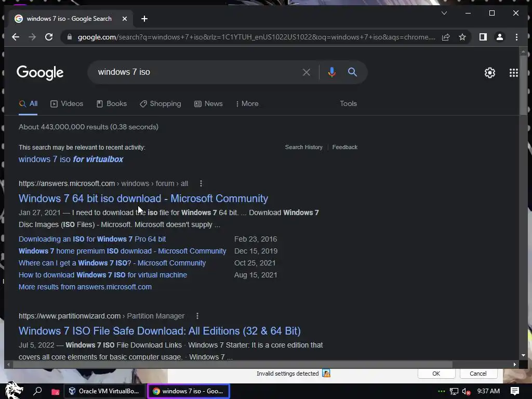532x399 pixels.
Task: Click the Feedback link
Action: [345, 147]
